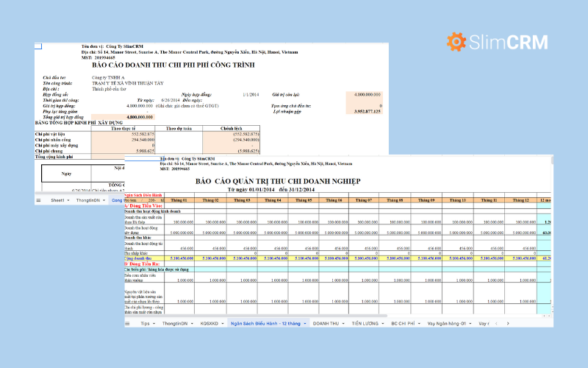The height and width of the screenshot is (368, 588).
Task: Click the SlimCRM gear logo
Action: point(456,42)
